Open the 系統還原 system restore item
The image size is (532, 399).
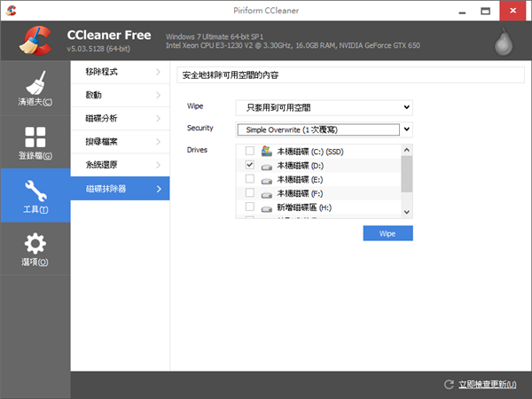(120, 165)
